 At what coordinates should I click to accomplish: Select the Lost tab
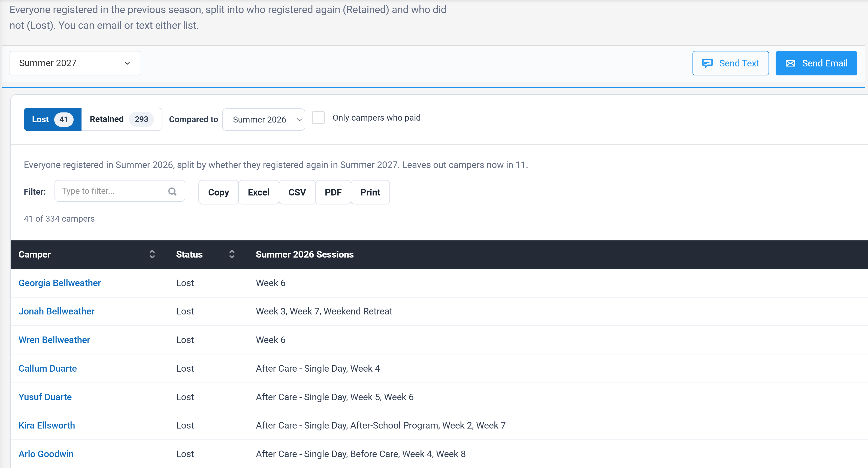click(53, 119)
